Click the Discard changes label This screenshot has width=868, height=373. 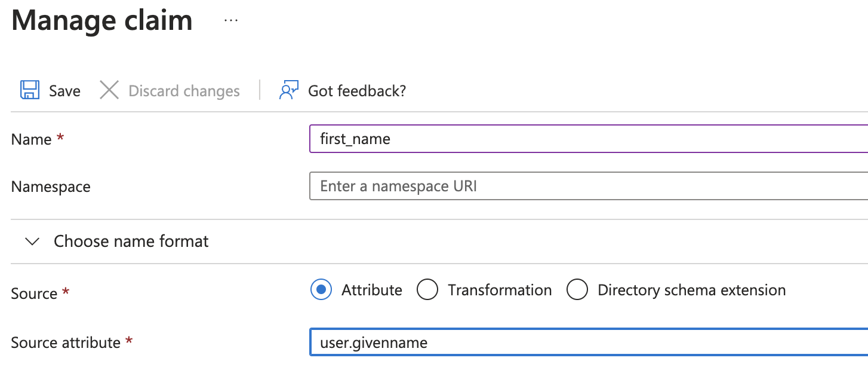184,91
